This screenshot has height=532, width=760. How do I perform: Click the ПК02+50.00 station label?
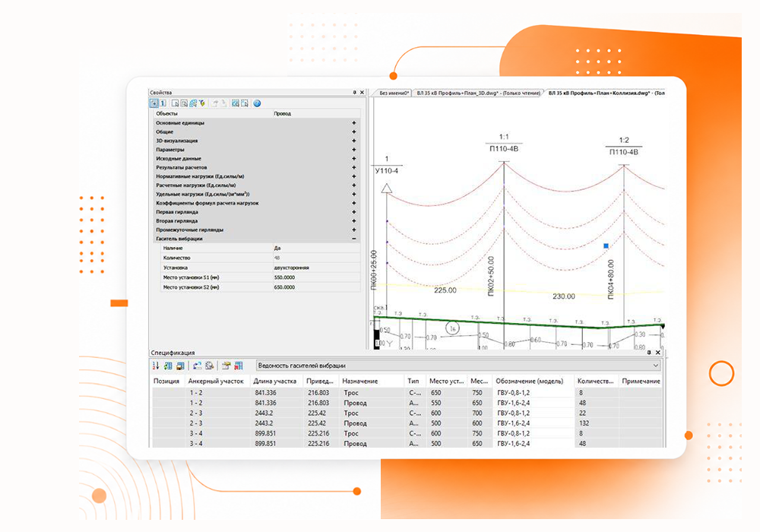point(491,276)
